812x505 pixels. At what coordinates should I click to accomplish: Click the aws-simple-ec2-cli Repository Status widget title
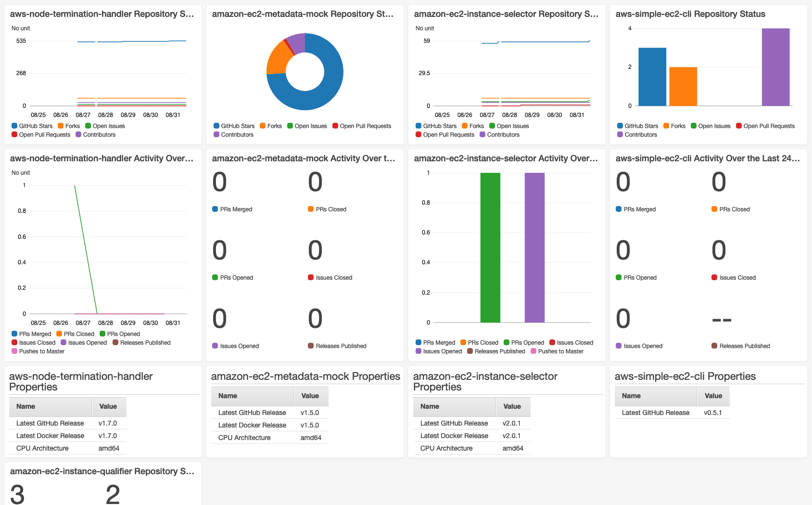[690, 14]
